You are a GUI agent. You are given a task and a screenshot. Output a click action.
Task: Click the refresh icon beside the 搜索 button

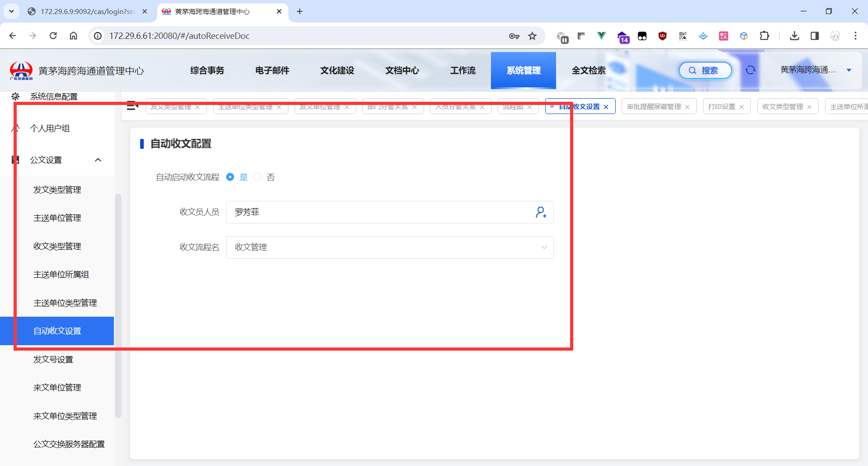[750, 70]
